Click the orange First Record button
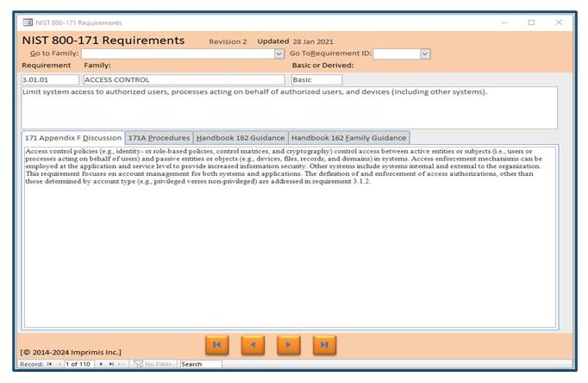Viewport: 588px width, 383px height. [217, 345]
